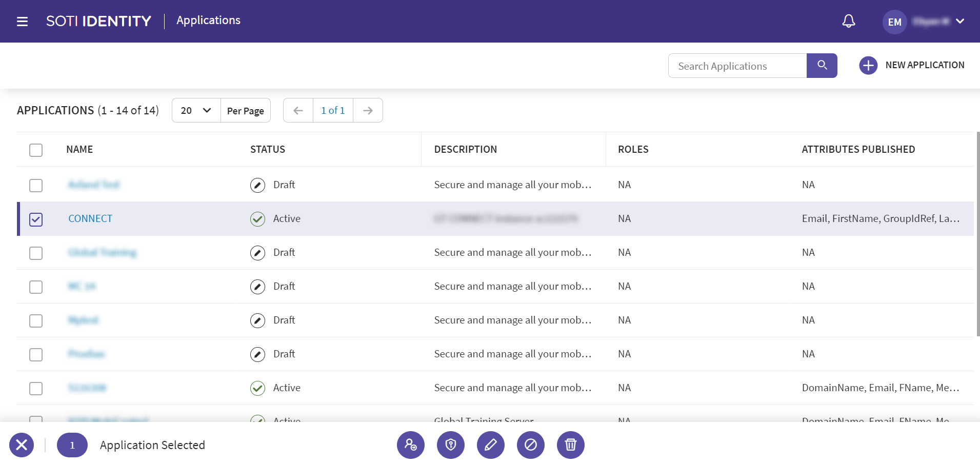Toggle the select-all header checkbox
Viewport: 980px width, 465px height.
coord(36,150)
